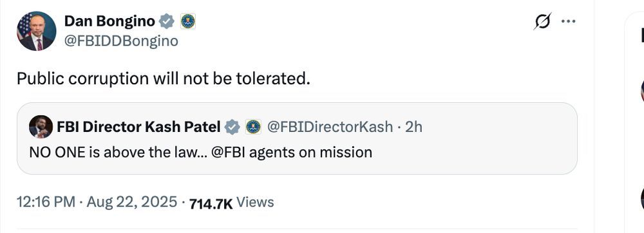The image size is (644, 233).
Task: Click the 2h timestamp on the quoted post
Action: tap(413, 127)
